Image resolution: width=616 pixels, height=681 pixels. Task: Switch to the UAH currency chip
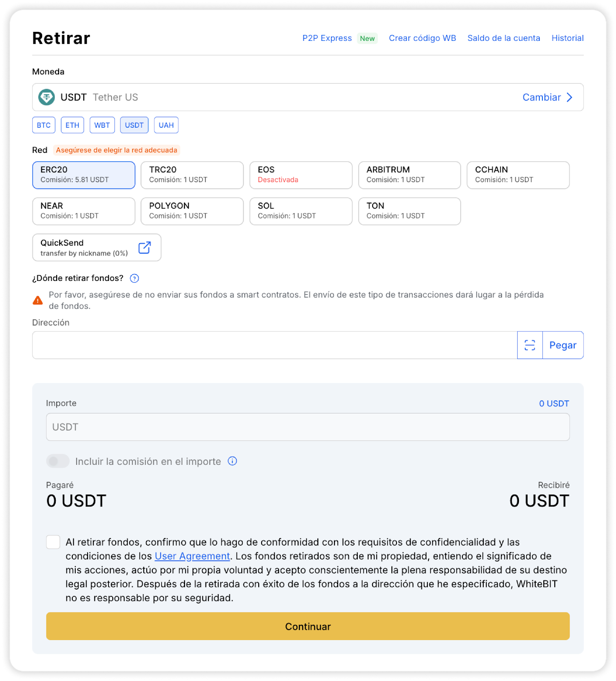tap(166, 125)
